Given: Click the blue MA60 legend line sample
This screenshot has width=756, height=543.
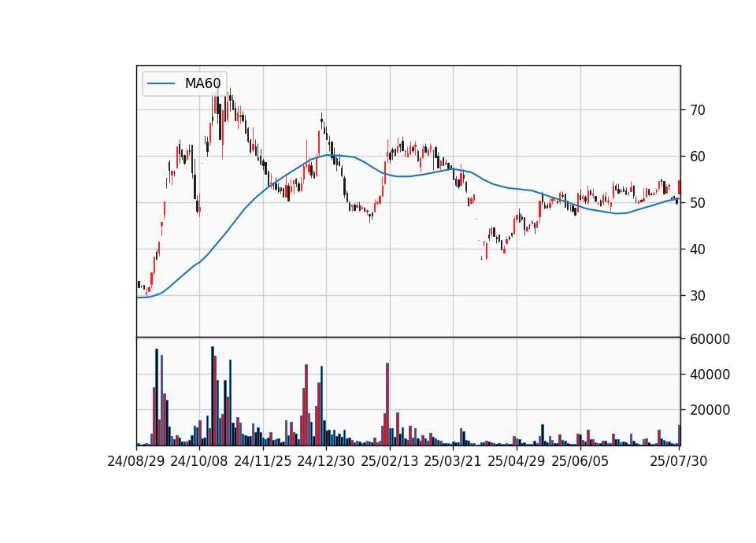Looking at the screenshot, I should (161, 84).
